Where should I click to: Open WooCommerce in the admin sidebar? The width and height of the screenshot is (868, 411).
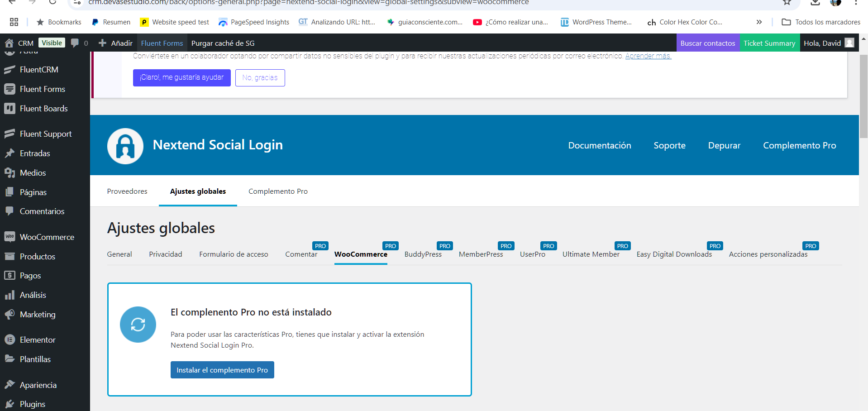[x=47, y=237]
